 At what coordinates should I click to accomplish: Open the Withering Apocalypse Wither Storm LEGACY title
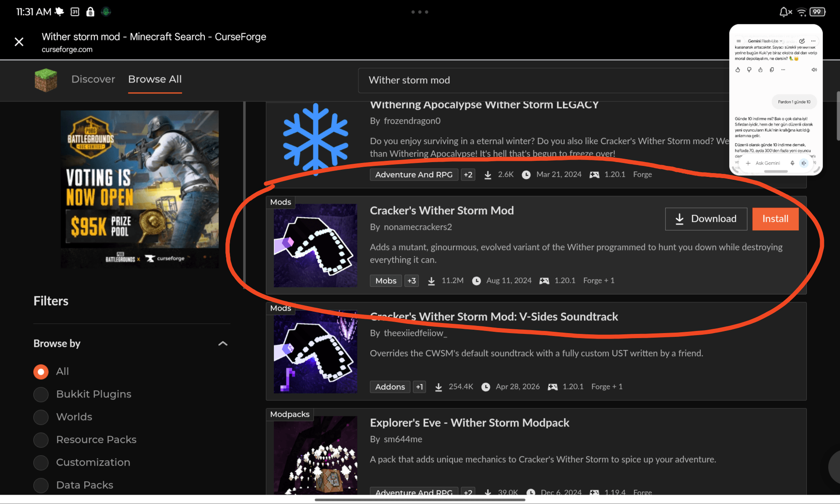point(484,104)
